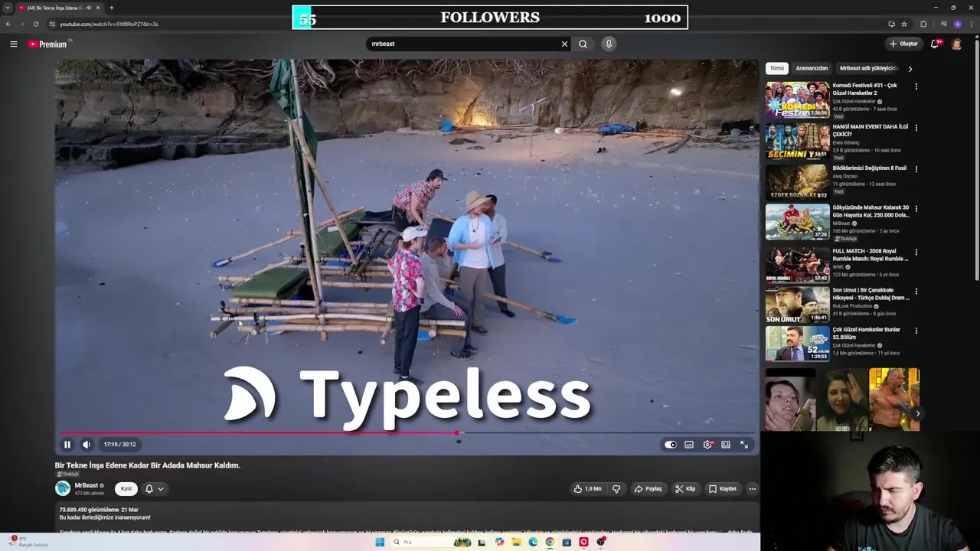The height and width of the screenshot is (551, 980).
Task: Like the video with the 1,9 Mn button
Action: (x=588, y=488)
